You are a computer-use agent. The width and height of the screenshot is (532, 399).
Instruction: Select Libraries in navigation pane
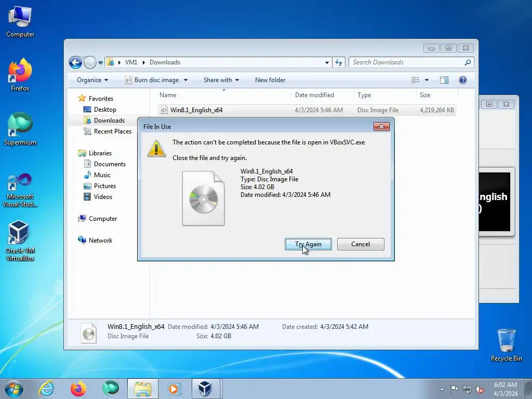pos(100,153)
